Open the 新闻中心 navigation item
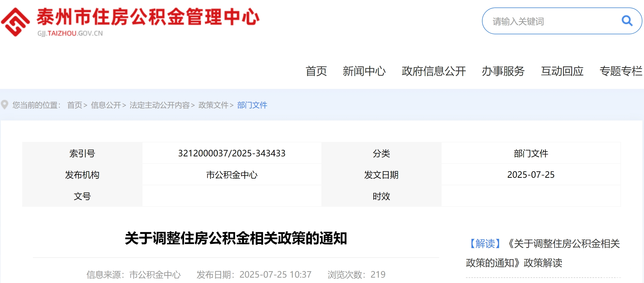Screen dimensions: 644x283 click(364, 71)
